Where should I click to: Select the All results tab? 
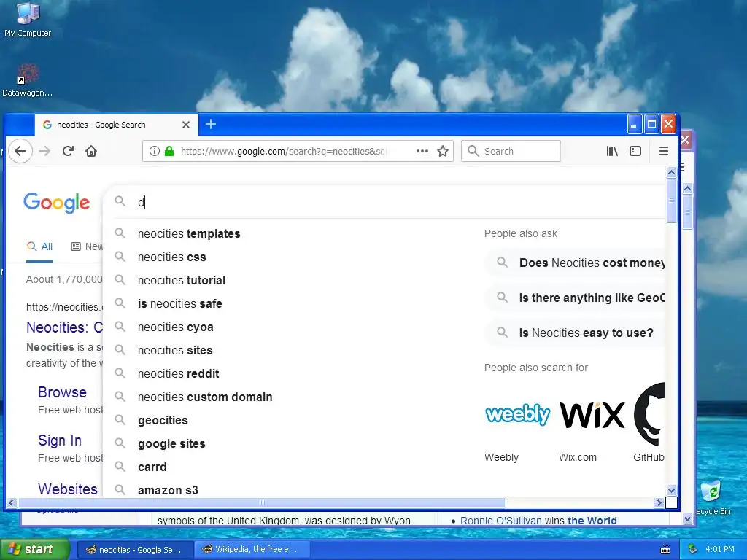click(39, 246)
